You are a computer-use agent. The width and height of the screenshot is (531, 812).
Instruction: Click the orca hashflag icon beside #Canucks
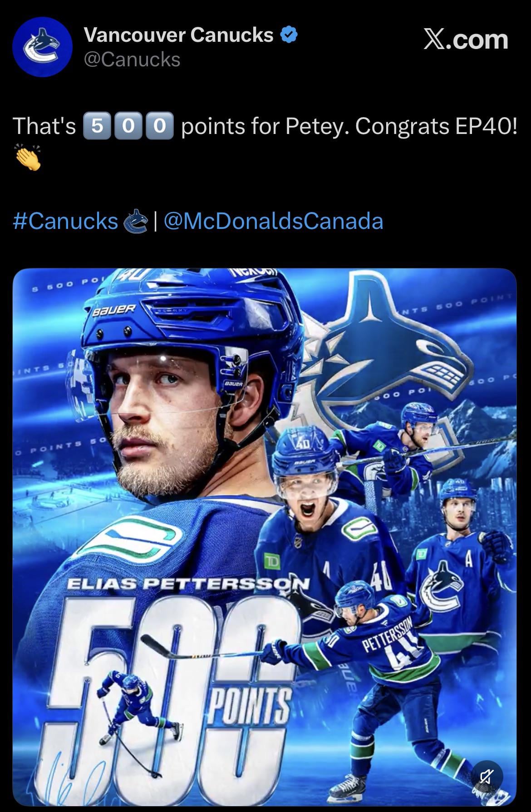coord(135,221)
